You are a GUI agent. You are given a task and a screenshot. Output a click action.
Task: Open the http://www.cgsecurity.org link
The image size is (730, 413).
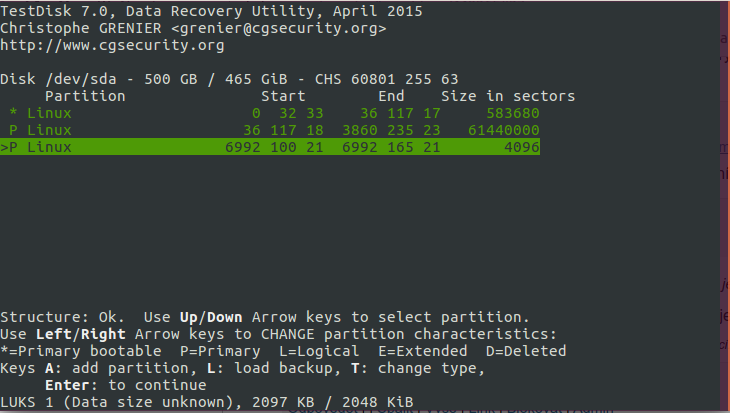112,45
